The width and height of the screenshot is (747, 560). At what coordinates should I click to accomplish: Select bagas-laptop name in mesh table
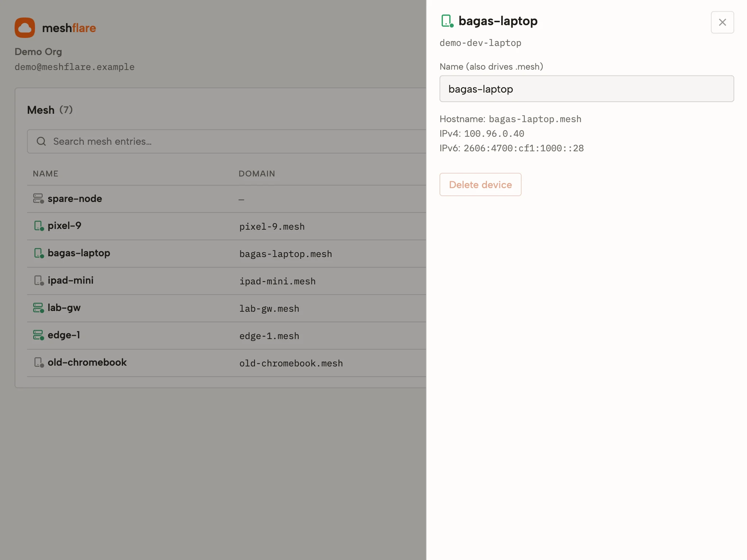tap(79, 253)
